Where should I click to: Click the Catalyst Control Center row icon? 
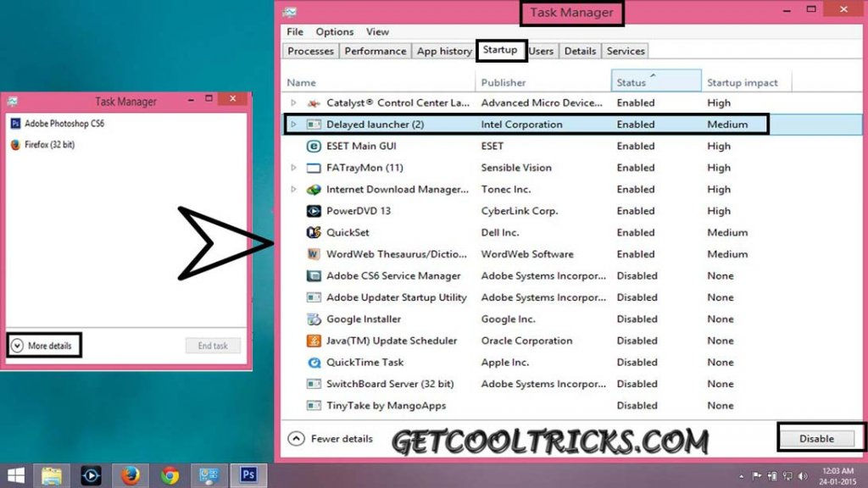pyautogui.click(x=314, y=103)
